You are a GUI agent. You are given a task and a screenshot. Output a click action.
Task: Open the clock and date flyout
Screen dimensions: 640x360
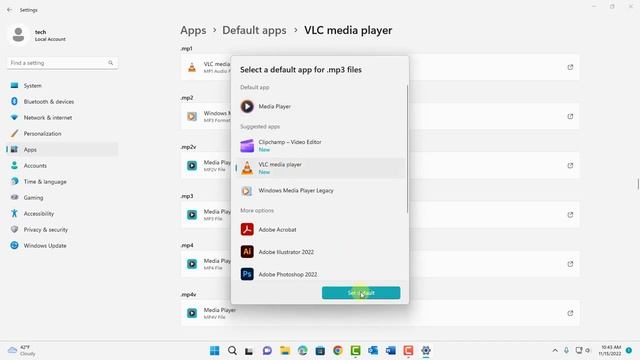(x=611, y=351)
